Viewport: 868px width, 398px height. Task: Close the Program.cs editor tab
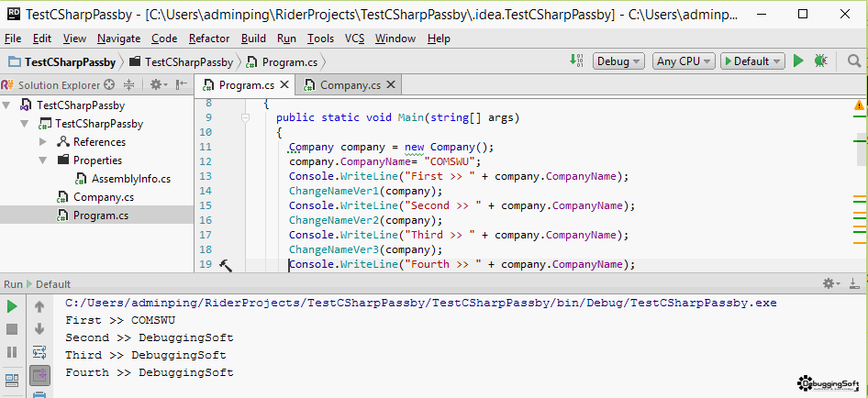[284, 84]
